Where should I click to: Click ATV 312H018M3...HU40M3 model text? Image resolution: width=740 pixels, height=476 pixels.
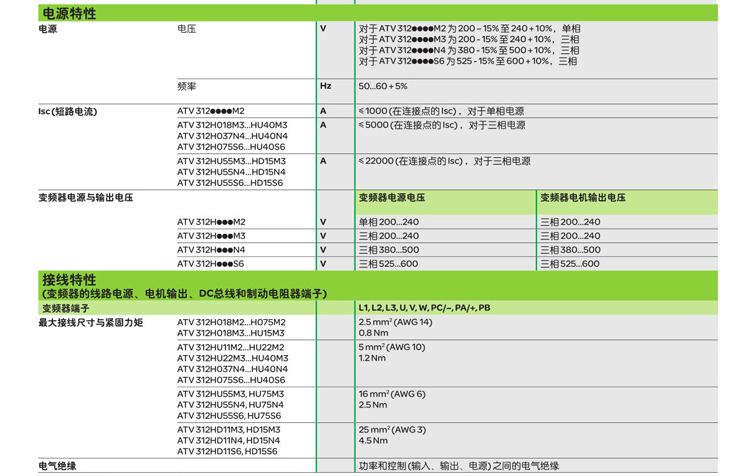tap(232, 125)
